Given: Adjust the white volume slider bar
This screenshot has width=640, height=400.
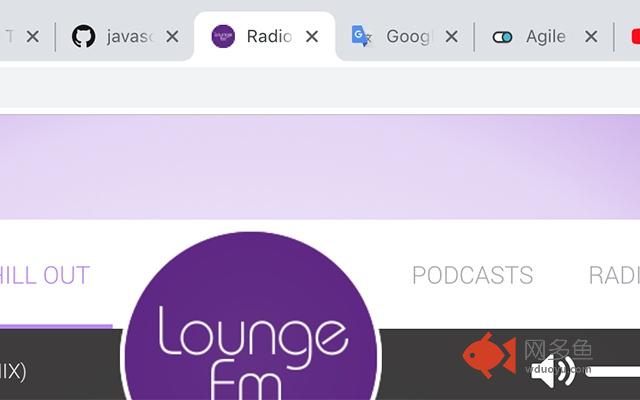Looking at the screenshot, I should [x=612, y=372].
